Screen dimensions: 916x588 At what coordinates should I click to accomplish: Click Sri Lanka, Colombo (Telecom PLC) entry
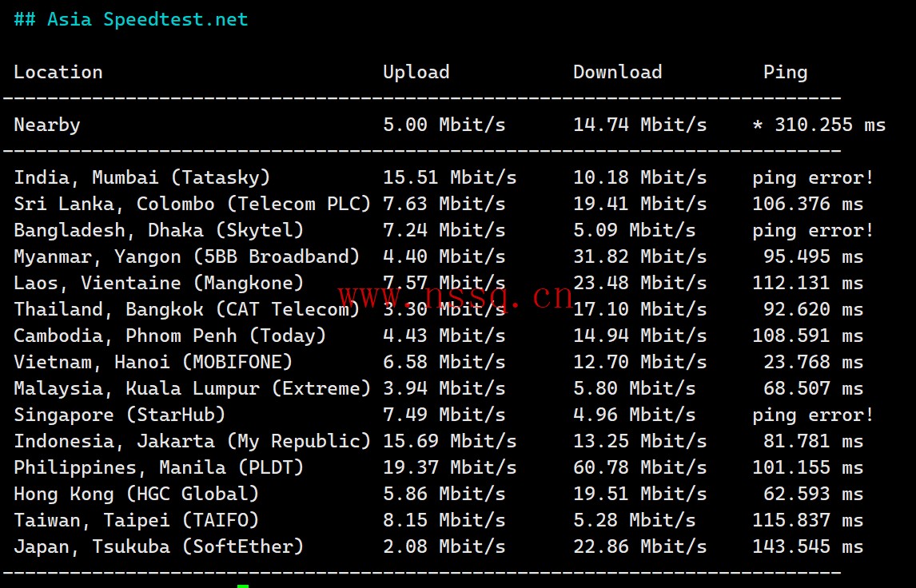192,204
